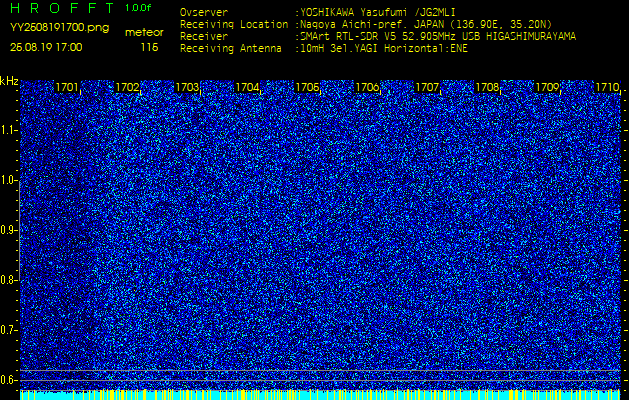Click the cyan-yellow intensity strip below the spectrogram
629x400 pixels.
point(320,395)
